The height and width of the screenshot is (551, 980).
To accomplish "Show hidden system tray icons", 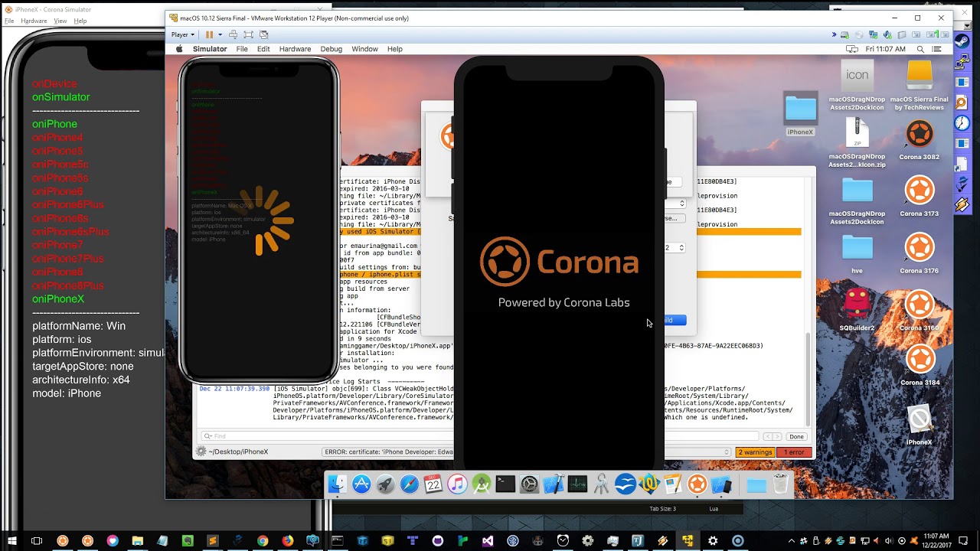I will click(792, 541).
